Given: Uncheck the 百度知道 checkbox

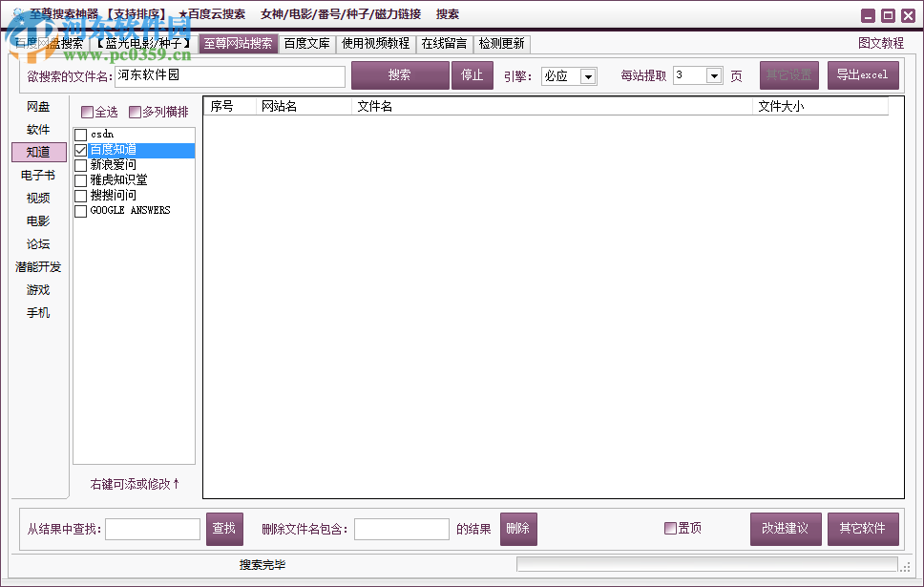Looking at the screenshot, I should [81, 150].
